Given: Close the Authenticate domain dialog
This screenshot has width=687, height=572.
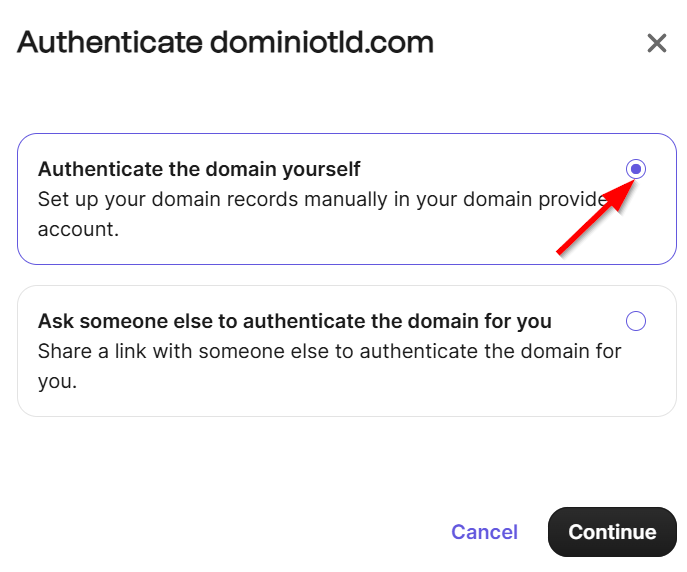Looking at the screenshot, I should 656,43.
